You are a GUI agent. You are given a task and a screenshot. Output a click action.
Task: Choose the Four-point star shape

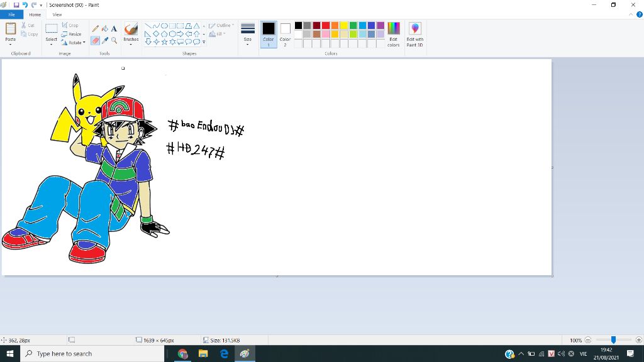(x=156, y=42)
